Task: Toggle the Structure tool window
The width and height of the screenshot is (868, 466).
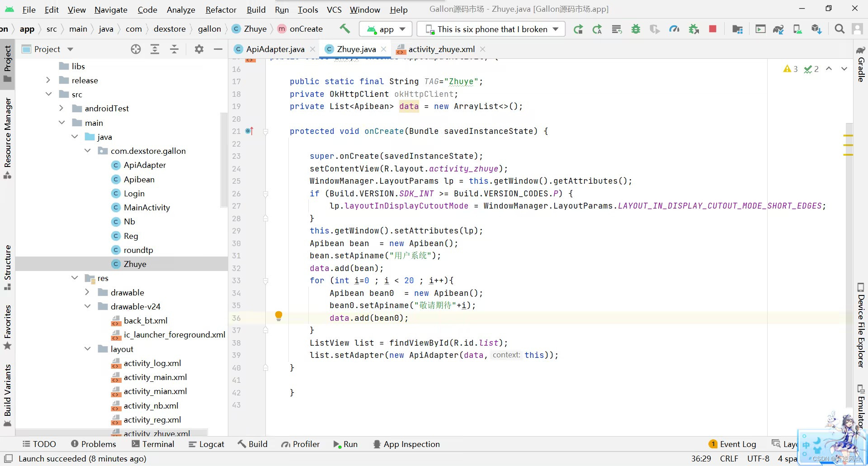Action: pos(8,268)
